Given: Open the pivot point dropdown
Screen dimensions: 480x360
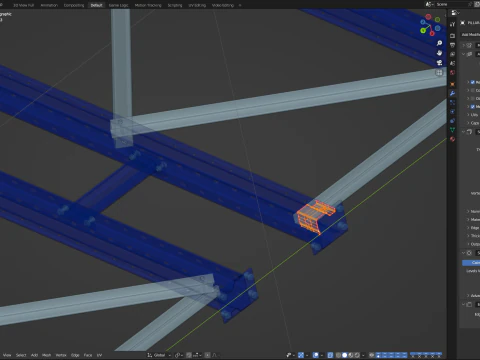Looking at the screenshot, I should [179, 355].
